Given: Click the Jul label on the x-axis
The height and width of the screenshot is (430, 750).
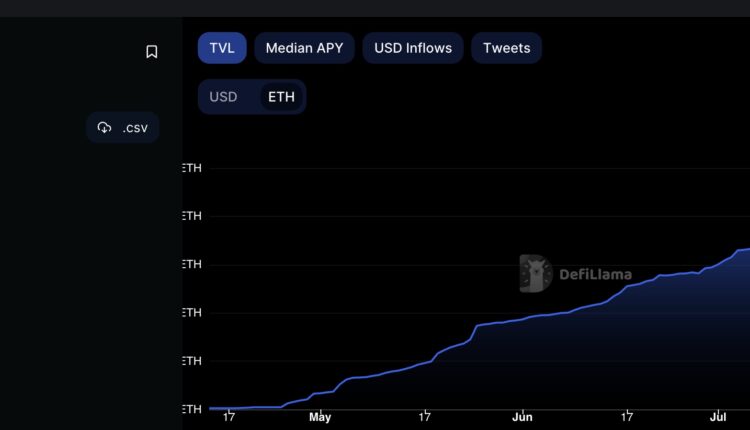Looking at the screenshot, I should [717, 417].
